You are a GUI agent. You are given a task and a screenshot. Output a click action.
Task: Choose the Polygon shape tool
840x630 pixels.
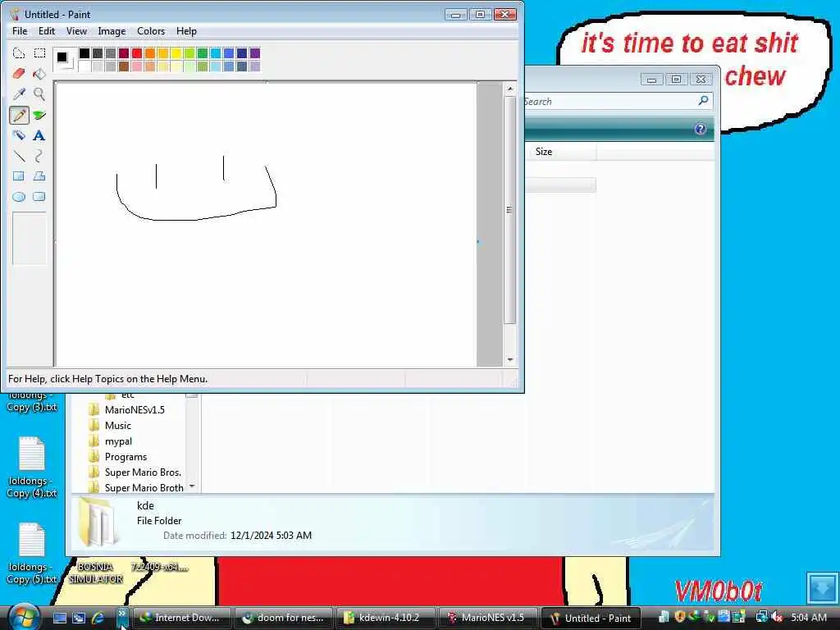coord(39,176)
